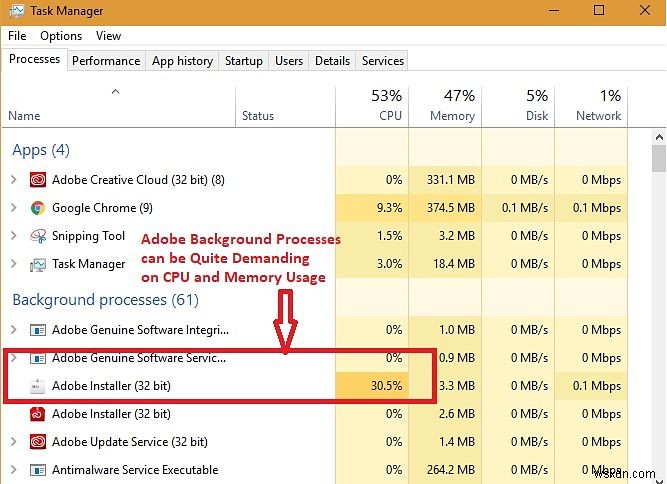Expand the Task Manager app entry

[14, 264]
